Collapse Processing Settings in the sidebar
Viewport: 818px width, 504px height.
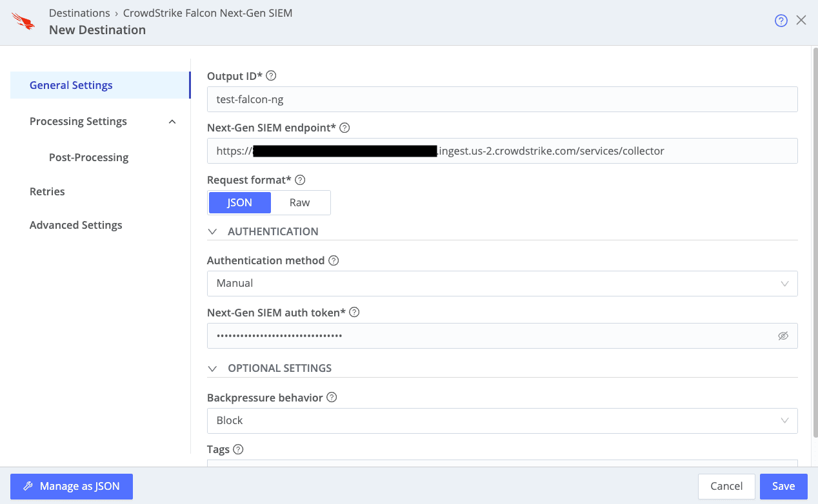[172, 122]
